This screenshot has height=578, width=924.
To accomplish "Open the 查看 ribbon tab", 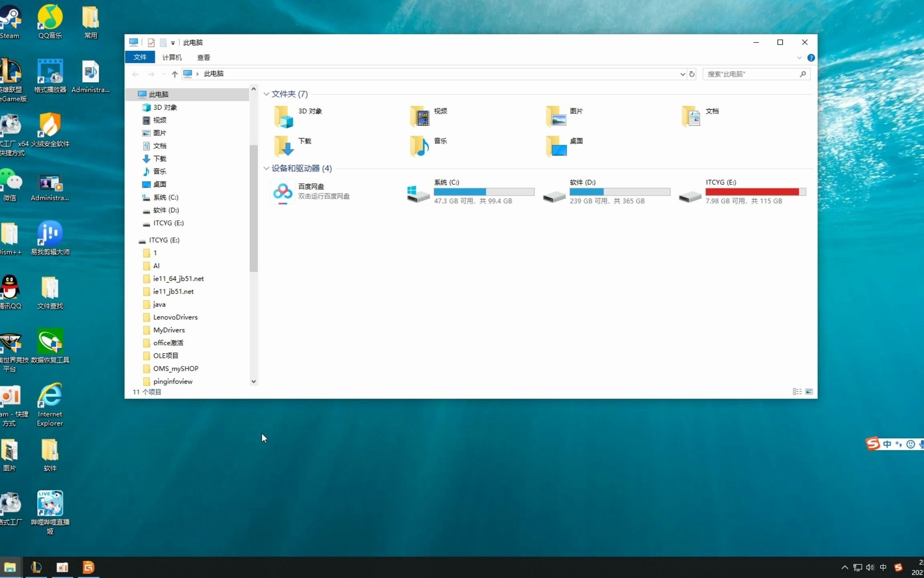I will [204, 57].
